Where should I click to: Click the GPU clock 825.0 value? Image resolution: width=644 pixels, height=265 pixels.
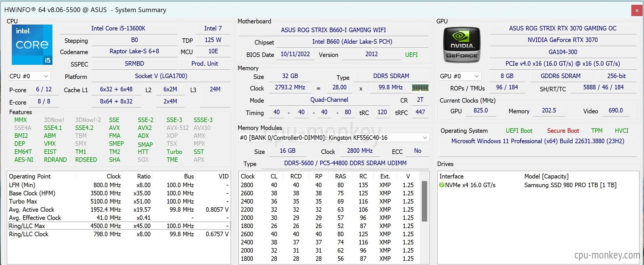tap(481, 111)
